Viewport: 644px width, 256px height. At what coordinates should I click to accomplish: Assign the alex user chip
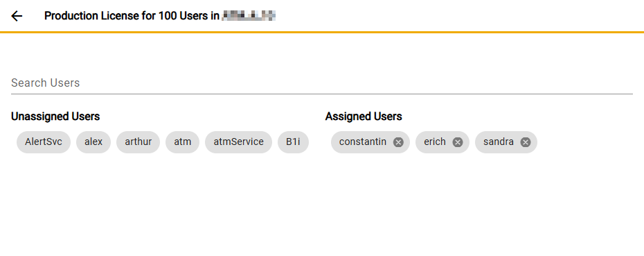point(93,142)
